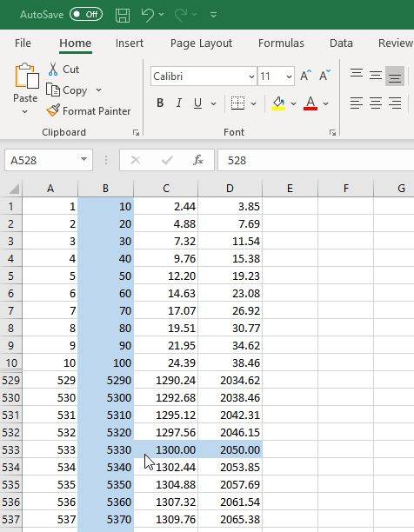This screenshot has width=414, height=532.
Task: Click the Copy button
Action: (67, 90)
